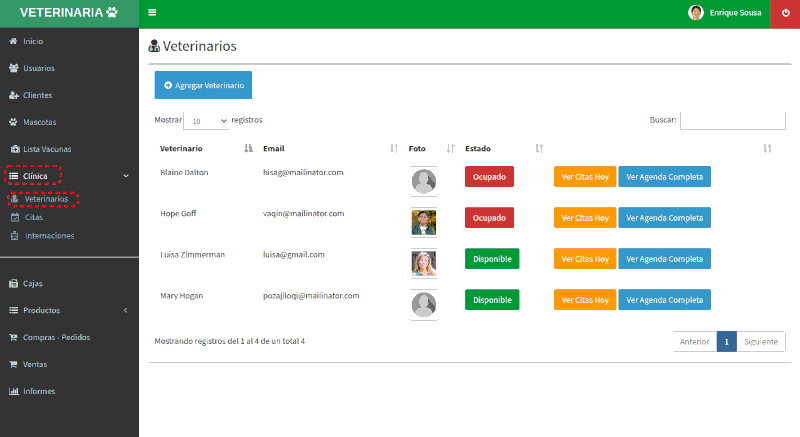Toggle Mary Hogan's Disponible status
The height and width of the screenshot is (437, 800).
coord(492,300)
